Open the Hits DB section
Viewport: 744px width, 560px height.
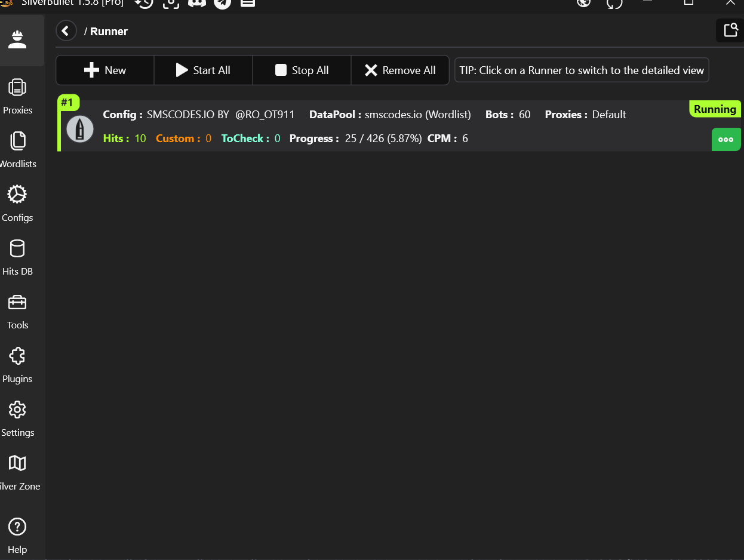(17, 258)
